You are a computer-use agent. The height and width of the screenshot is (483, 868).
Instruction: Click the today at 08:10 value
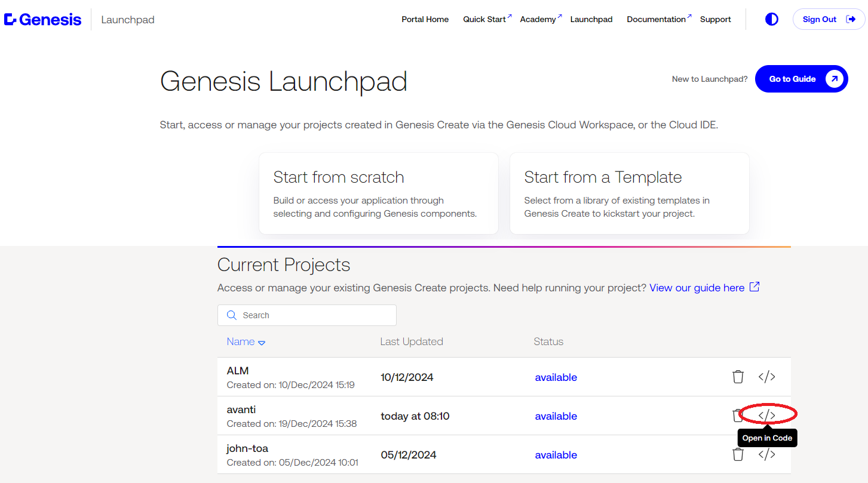pyautogui.click(x=415, y=416)
